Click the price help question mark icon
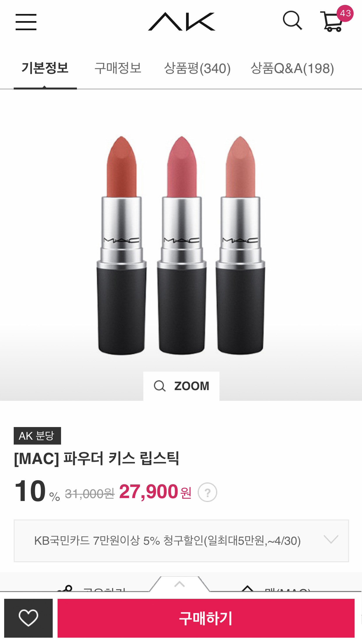 207,492
